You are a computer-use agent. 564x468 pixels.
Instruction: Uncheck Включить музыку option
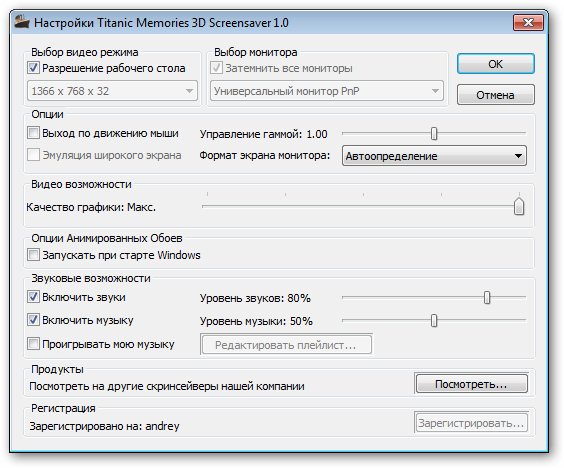point(33,320)
